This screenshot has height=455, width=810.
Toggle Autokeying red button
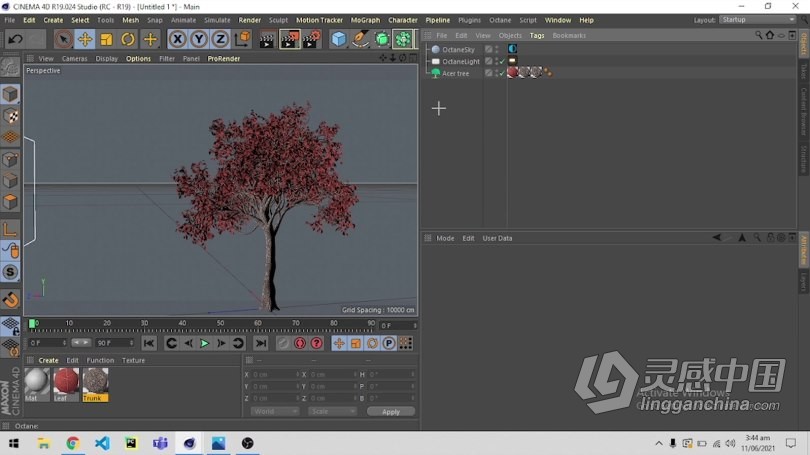pyautogui.click(x=300, y=343)
